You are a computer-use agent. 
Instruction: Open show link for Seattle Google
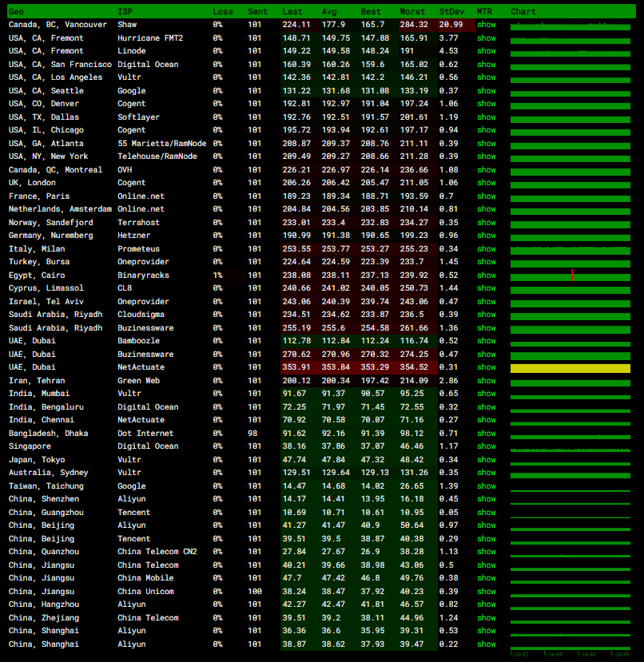coord(487,91)
